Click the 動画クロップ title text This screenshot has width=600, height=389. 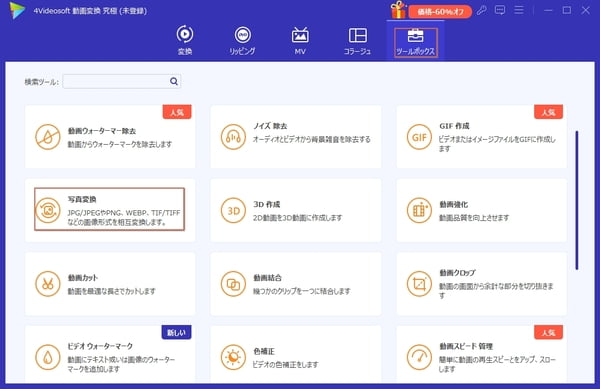[x=457, y=273]
